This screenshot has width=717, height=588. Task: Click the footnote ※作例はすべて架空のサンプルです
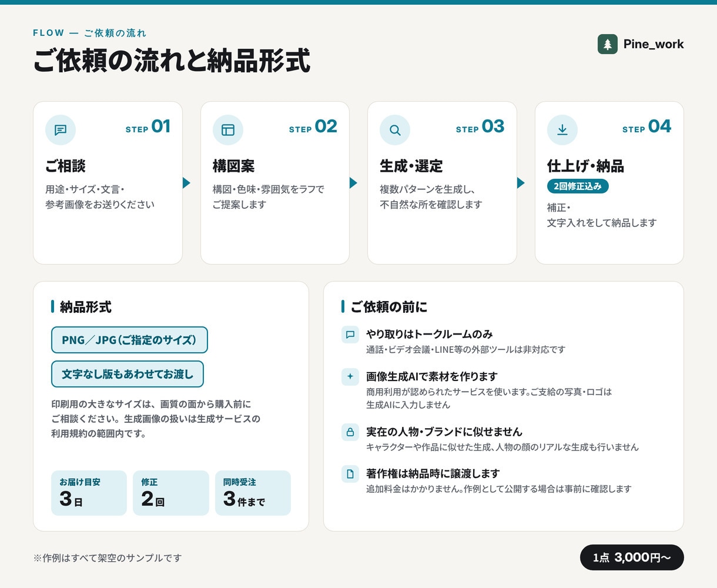click(x=108, y=558)
